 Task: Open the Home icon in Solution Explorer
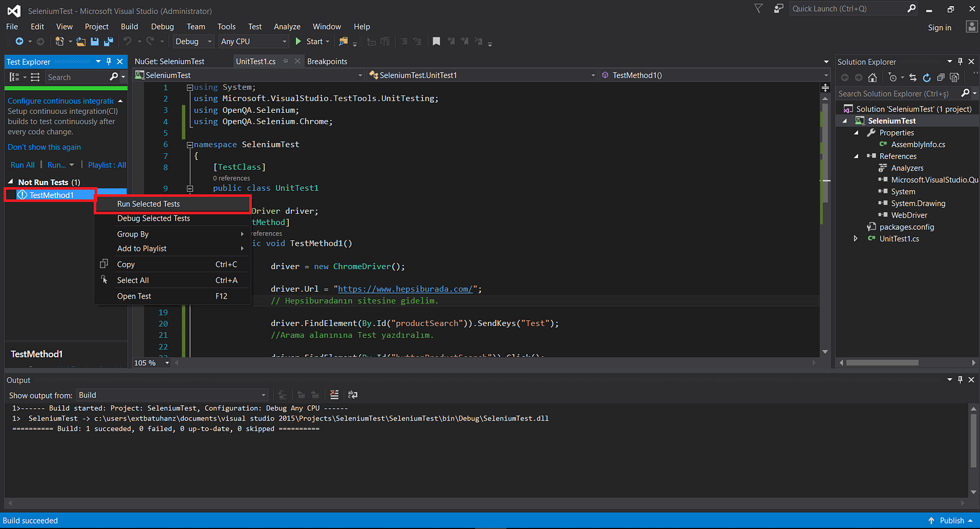pyautogui.click(x=872, y=78)
